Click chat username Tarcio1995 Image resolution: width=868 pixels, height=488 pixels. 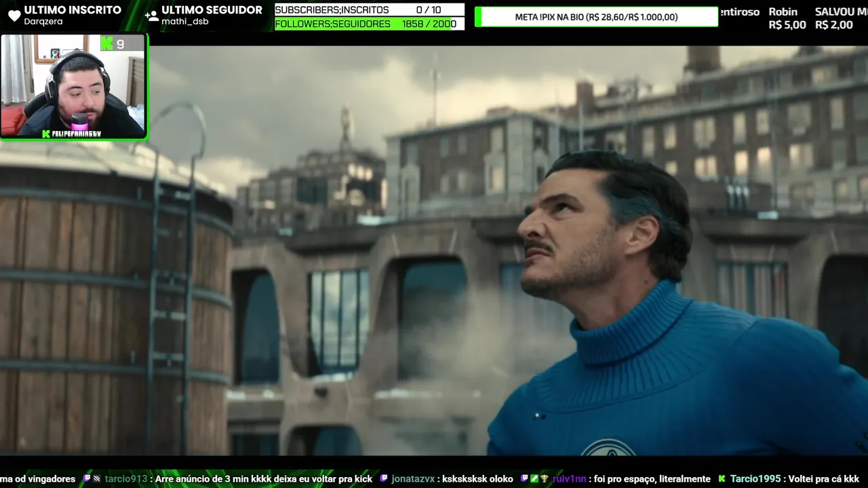(755, 479)
